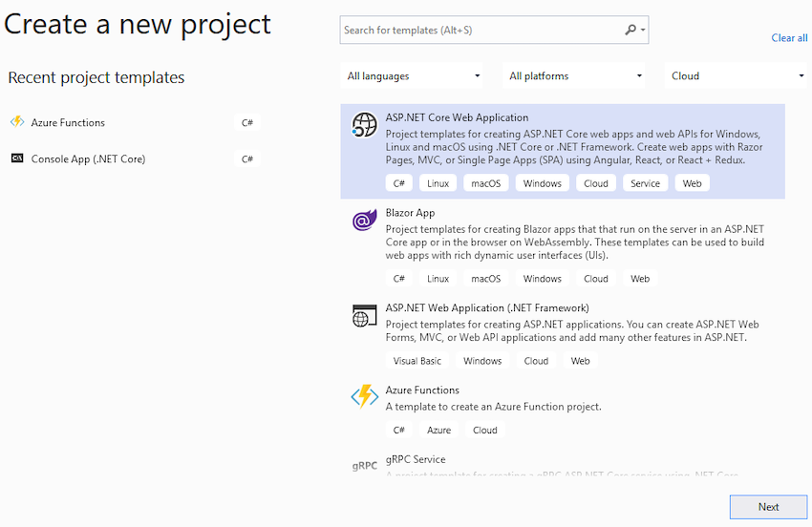Click the ASP.NET Core Web Application globe icon

pyautogui.click(x=365, y=125)
